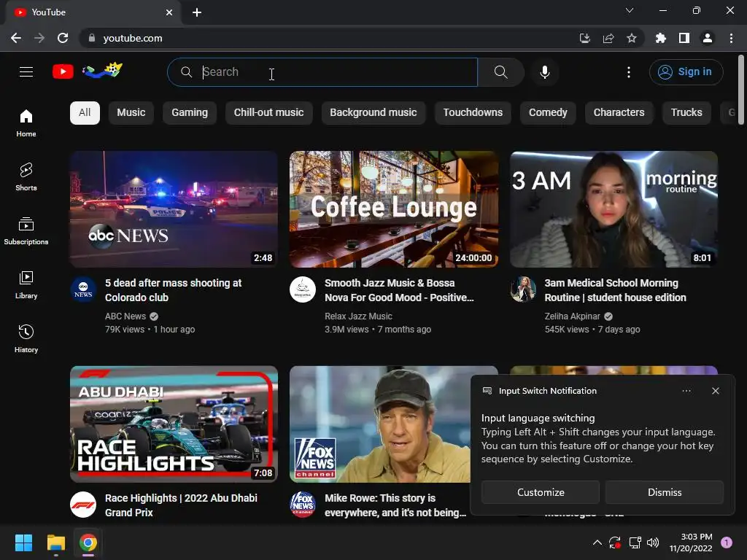Select the Characters chip
747x560 pixels.
[619, 113]
